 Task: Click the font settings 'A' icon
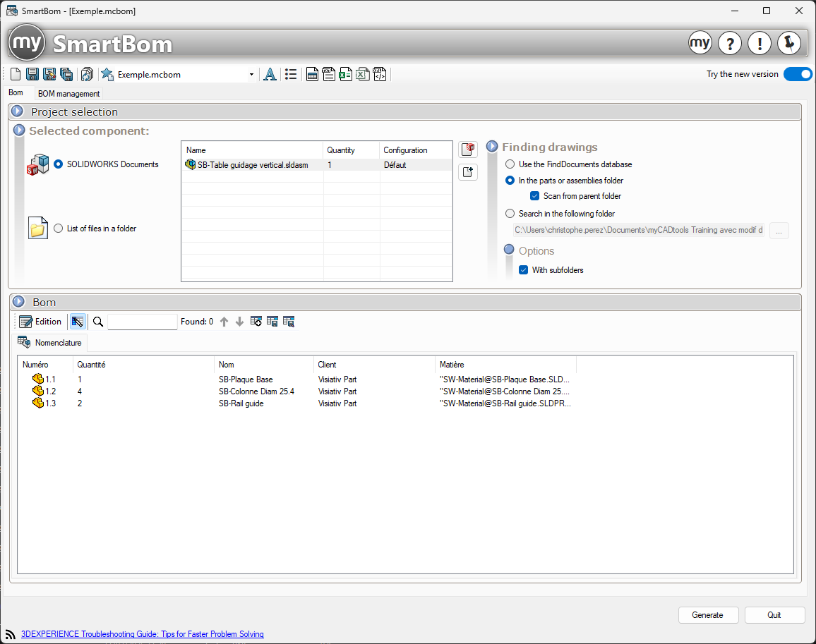(269, 74)
